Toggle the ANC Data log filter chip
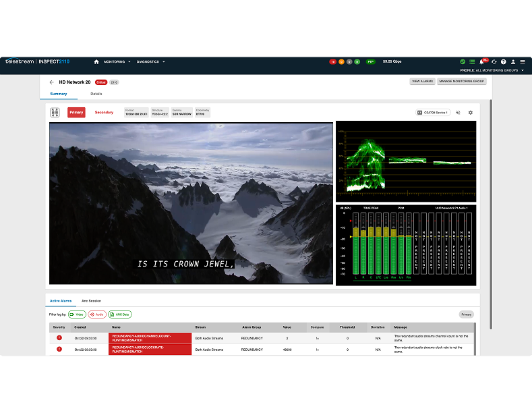532x413 pixels. point(120,314)
